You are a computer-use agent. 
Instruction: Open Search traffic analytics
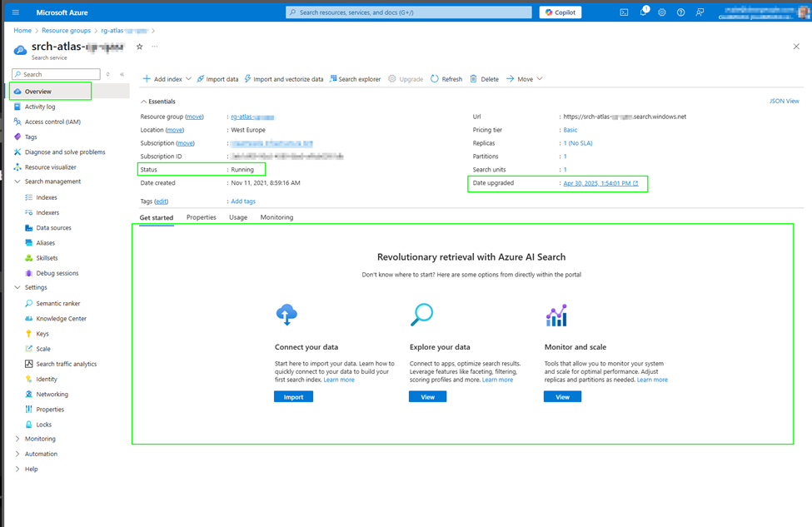click(x=67, y=364)
